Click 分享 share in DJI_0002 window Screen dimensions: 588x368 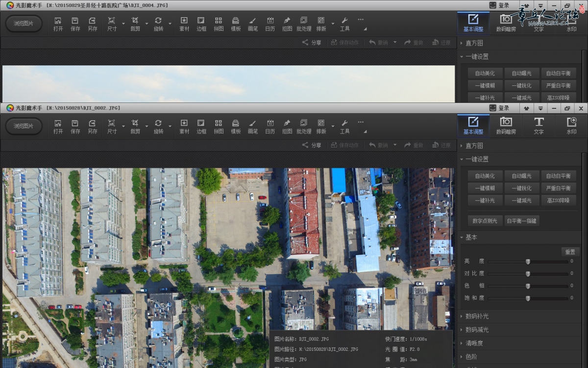click(312, 145)
